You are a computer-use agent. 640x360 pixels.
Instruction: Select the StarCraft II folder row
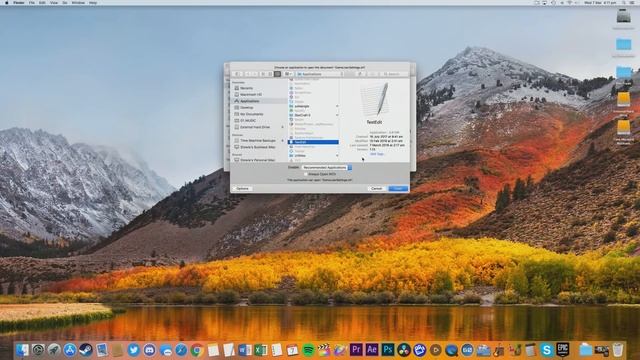[313, 115]
